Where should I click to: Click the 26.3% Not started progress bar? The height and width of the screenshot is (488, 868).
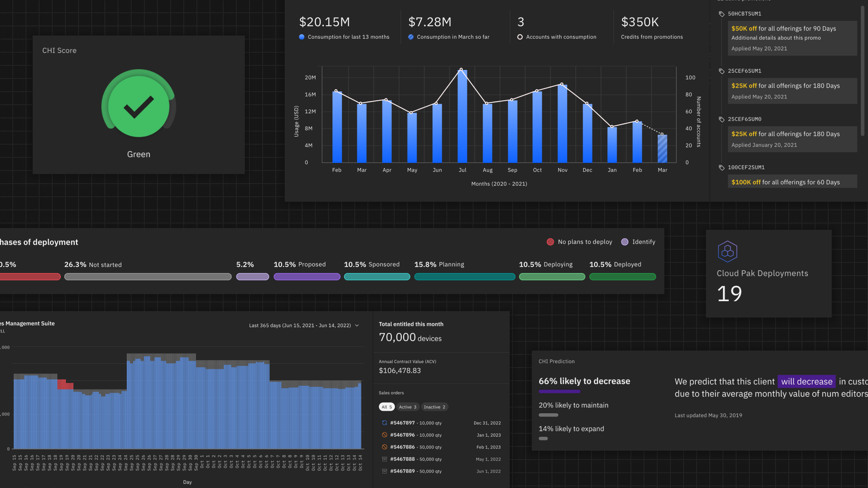(x=148, y=277)
